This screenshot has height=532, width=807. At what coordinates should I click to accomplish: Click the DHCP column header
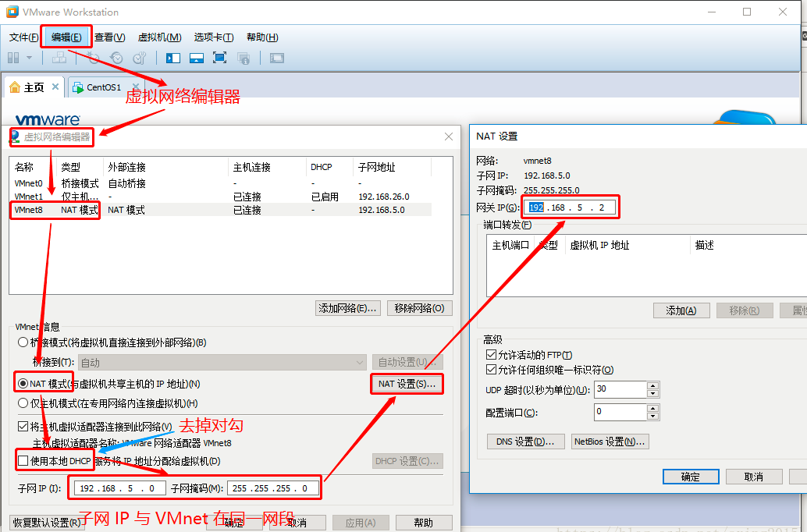[329, 167]
